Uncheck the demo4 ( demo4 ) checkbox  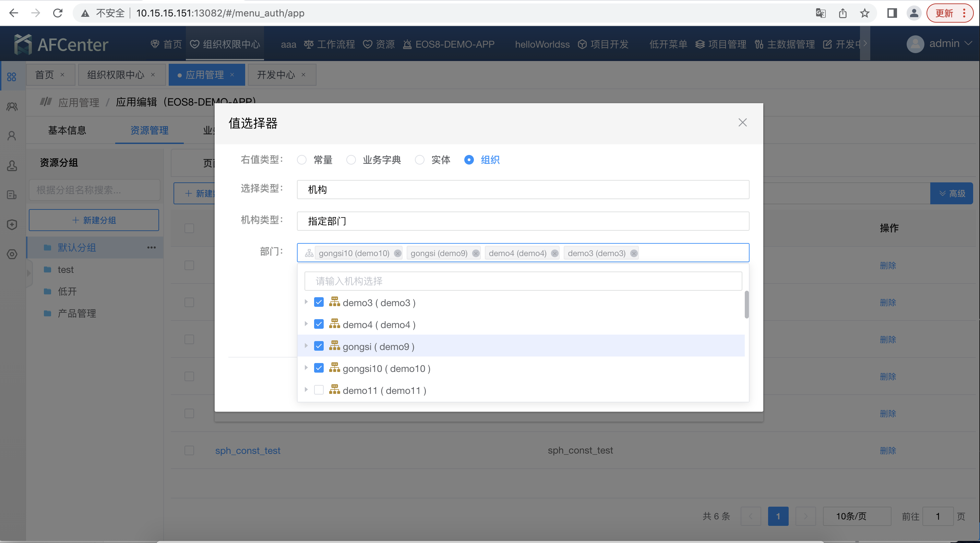pos(319,324)
